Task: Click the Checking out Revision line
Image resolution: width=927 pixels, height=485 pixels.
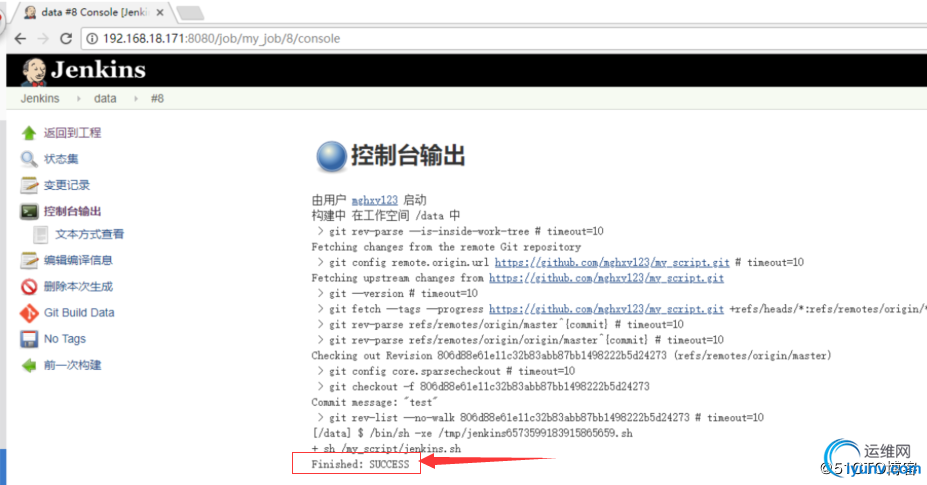Action: (x=571, y=355)
